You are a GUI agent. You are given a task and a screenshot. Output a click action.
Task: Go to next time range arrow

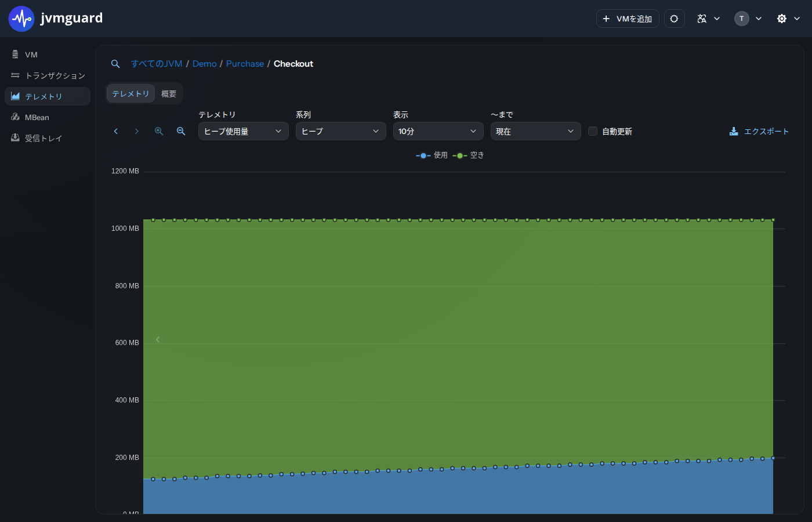click(x=137, y=132)
